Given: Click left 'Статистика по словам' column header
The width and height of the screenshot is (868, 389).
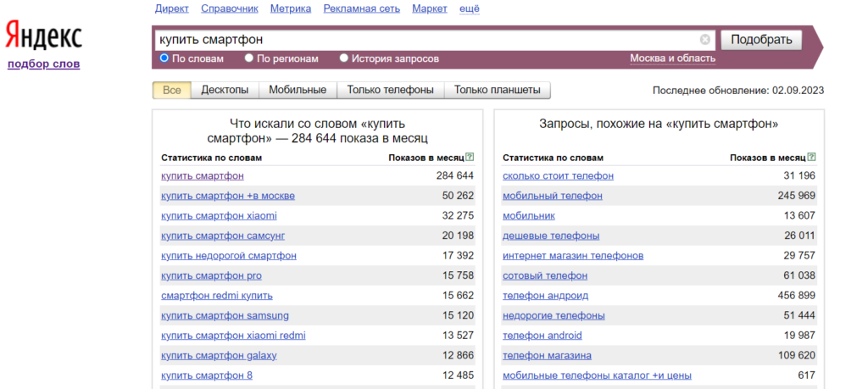Looking at the screenshot, I should [x=211, y=158].
